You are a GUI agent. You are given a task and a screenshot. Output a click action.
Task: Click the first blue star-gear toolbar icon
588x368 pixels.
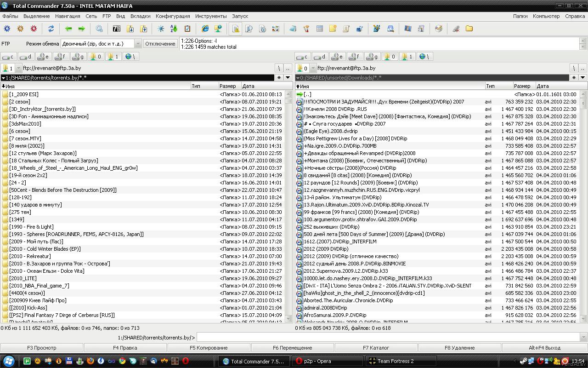coord(7,29)
